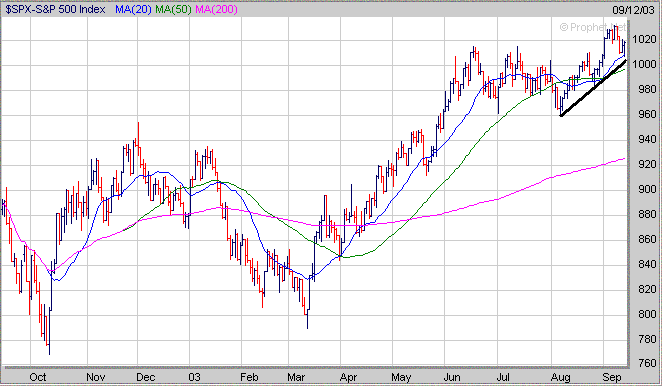Click the 940 price axis label
This screenshot has height=386, width=662.
[x=647, y=139]
